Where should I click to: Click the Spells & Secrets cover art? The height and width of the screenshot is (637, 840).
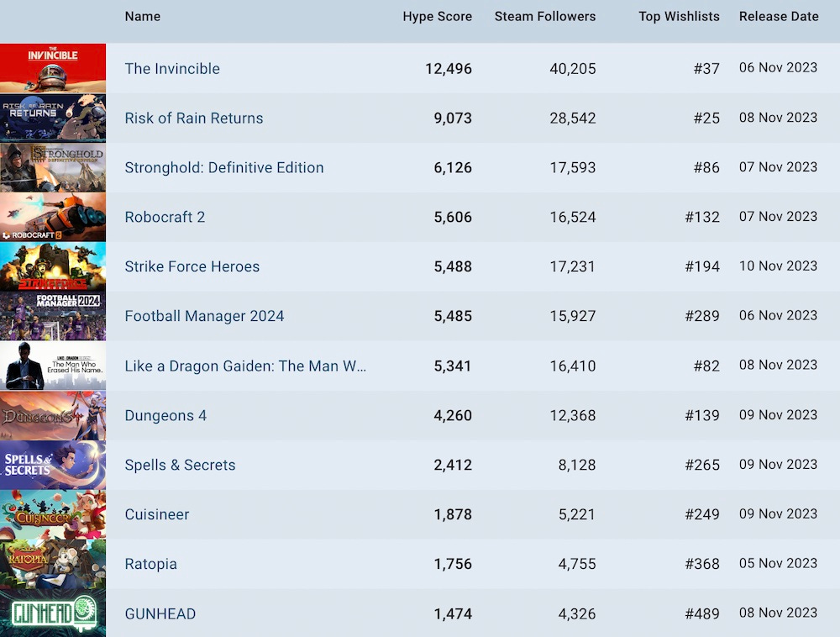[x=52, y=465]
